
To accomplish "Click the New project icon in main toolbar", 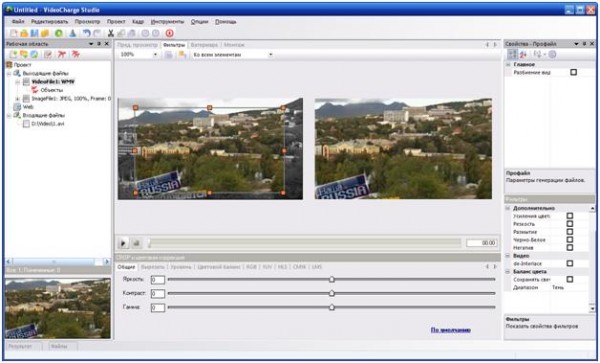I will tap(14, 33).
